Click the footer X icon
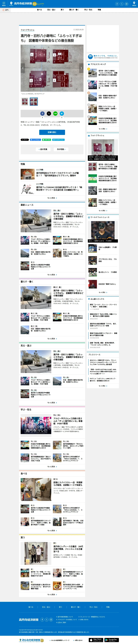Image resolution: width=138 pixels, height=644 pixels. [x=47, y=620]
